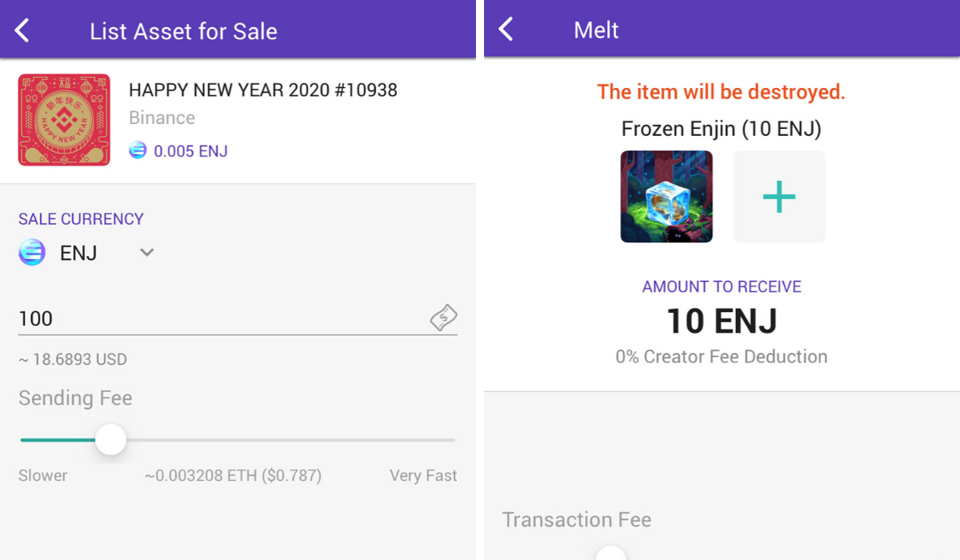Tap the Binance creator name

(162, 118)
